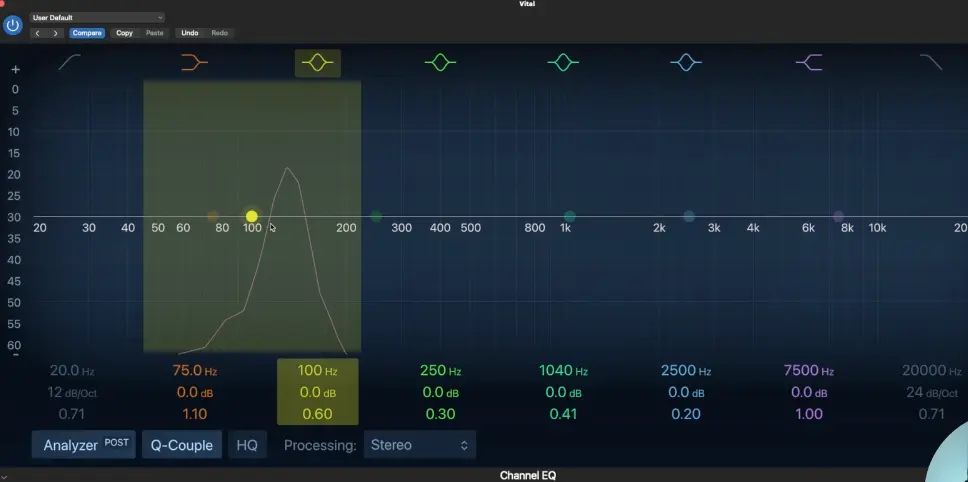Toggle the Compare button

[87, 33]
